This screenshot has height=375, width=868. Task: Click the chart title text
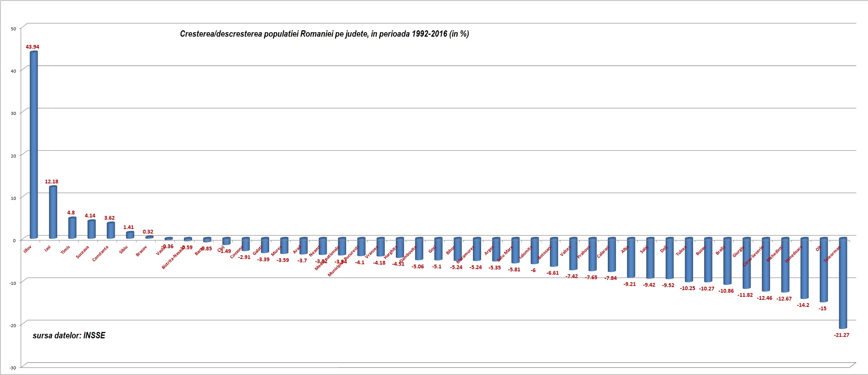(324, 34)
